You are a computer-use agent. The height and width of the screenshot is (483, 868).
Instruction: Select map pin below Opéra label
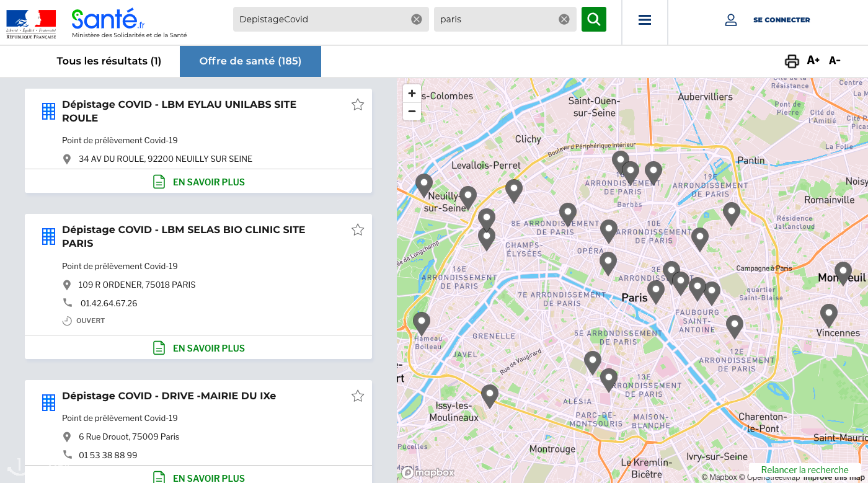coord(608,262)
